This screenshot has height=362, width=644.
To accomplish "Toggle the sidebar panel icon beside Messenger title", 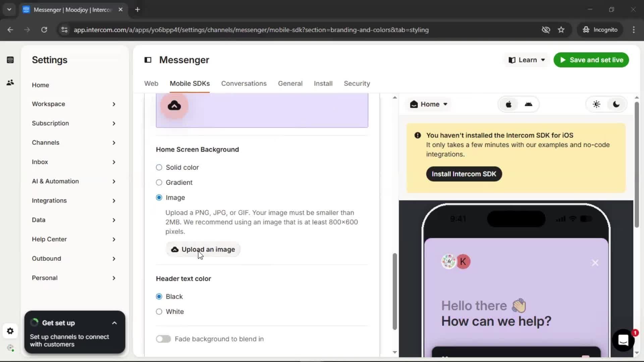I will (x=148, y=60).
